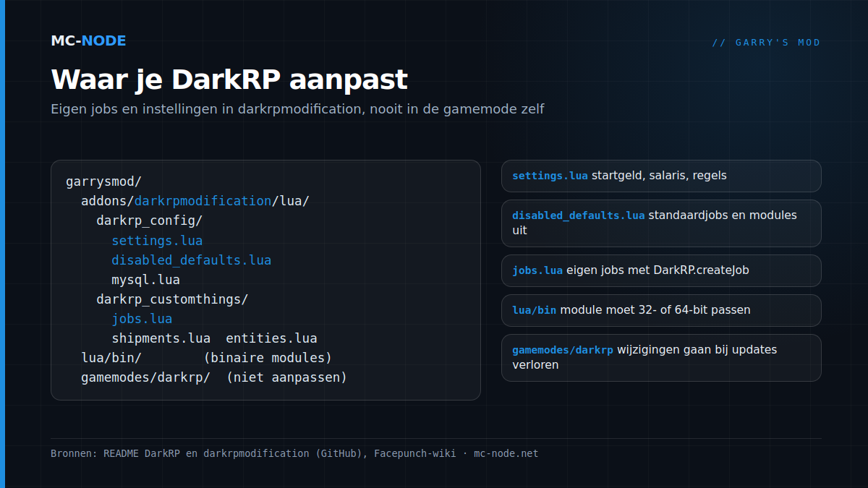The image size is (868, 488).
Task: Click the text 'module moet 32- of 64-bit passen'
Action: coord(655,310)
